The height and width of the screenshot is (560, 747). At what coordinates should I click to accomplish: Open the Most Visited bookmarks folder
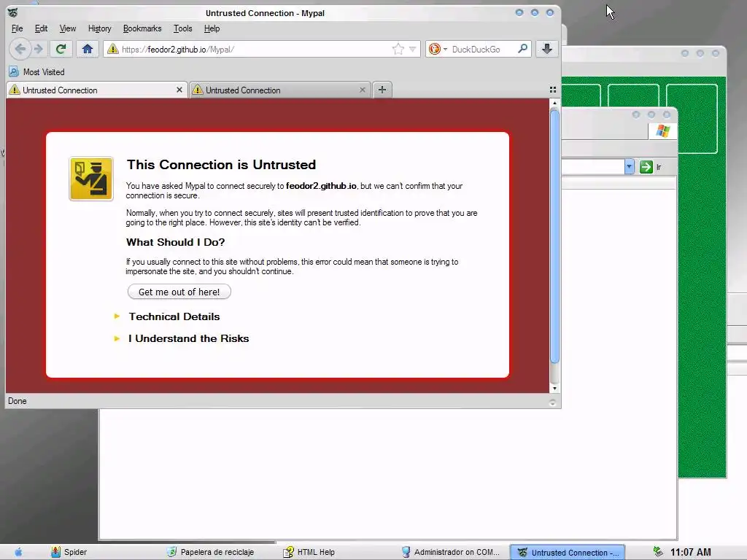(36, 72)
